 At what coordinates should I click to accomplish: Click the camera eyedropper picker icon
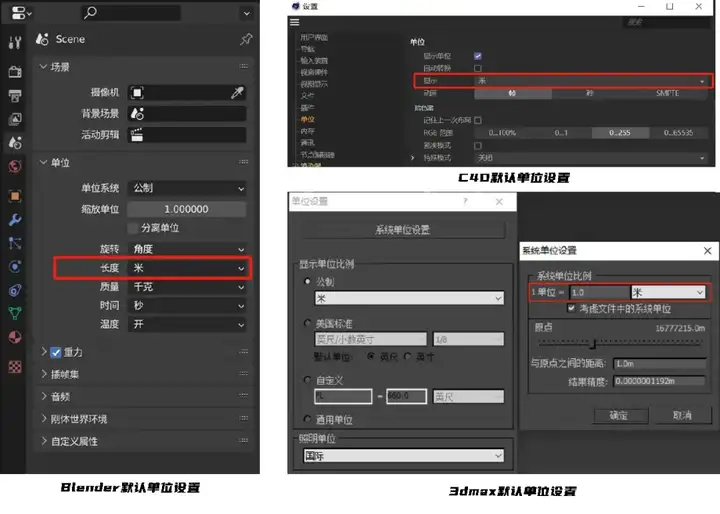[x=237, y=93]
